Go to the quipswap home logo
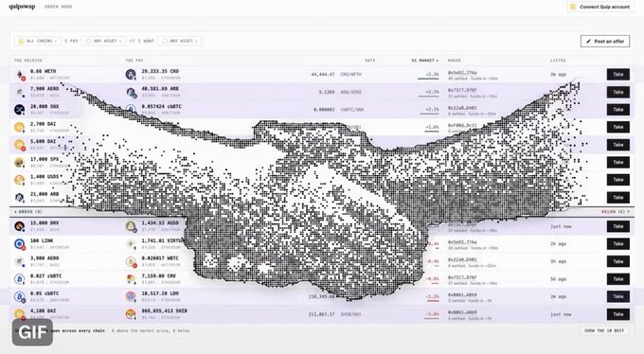 pos(22,7)
